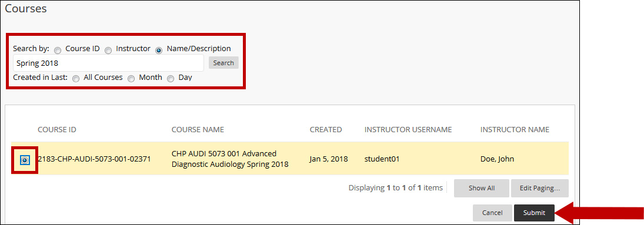Click the Cancel button

click(x=492, y=213)
